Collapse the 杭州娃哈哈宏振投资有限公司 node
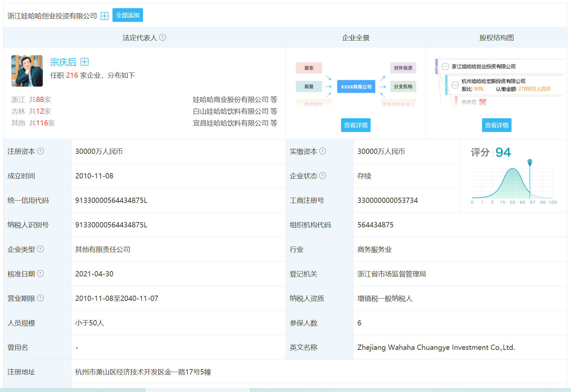This screenshot has width=571, height=392. click(x=455, y=85)
